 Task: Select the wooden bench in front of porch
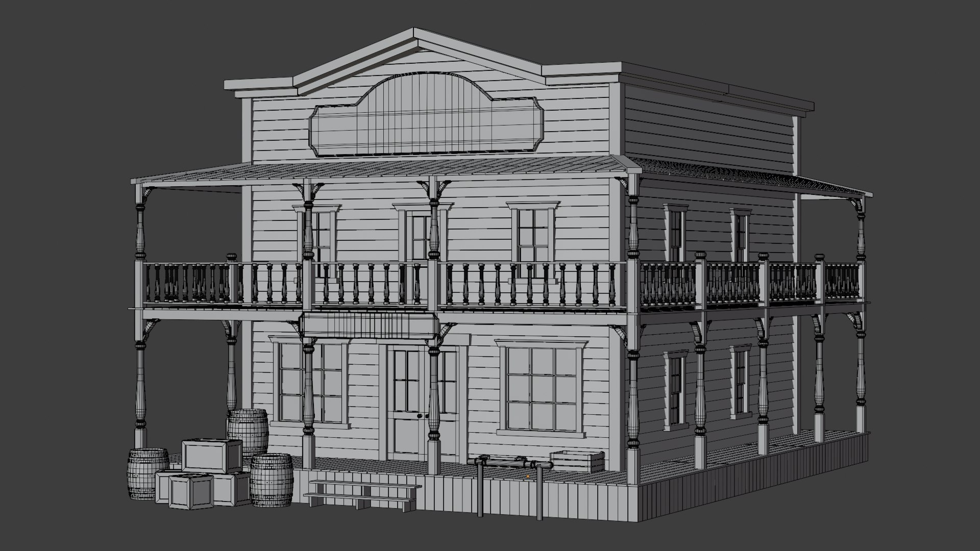(x=363, y=496)
